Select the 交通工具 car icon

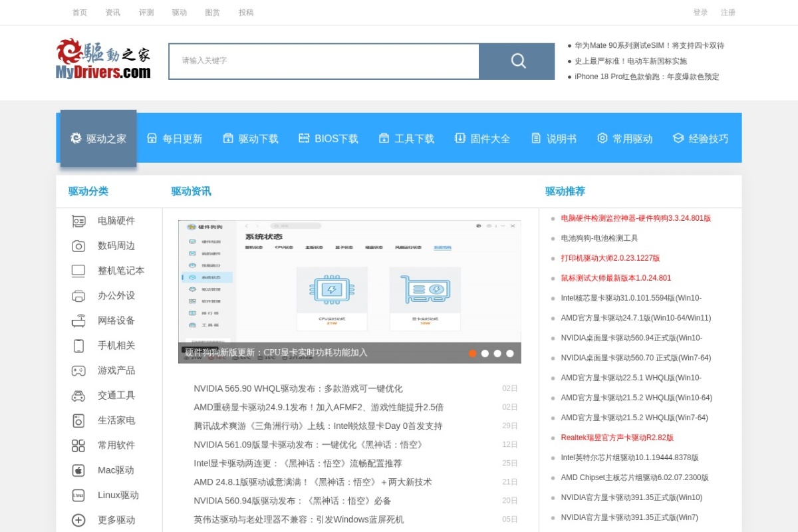click(x=78, y=396)
